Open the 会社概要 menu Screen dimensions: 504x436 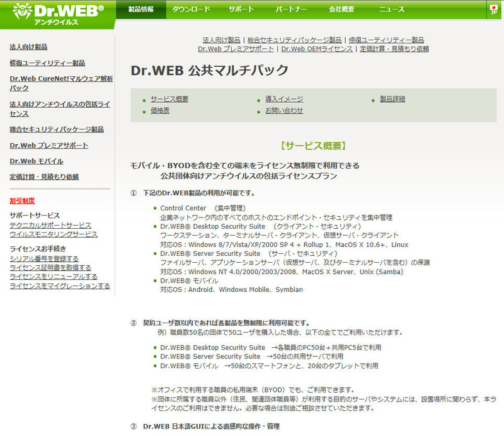pos(341,9)
